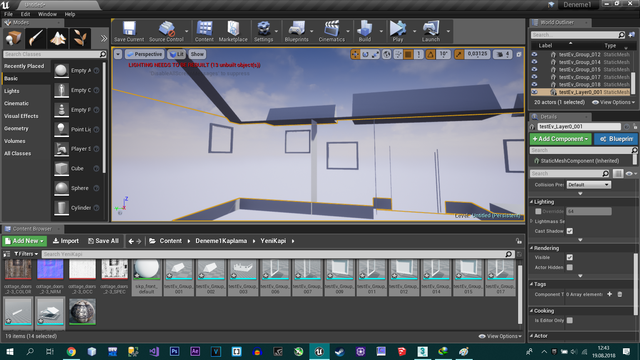
Task: Select Foliage mode leaf icon
Action: click(80, 38)
